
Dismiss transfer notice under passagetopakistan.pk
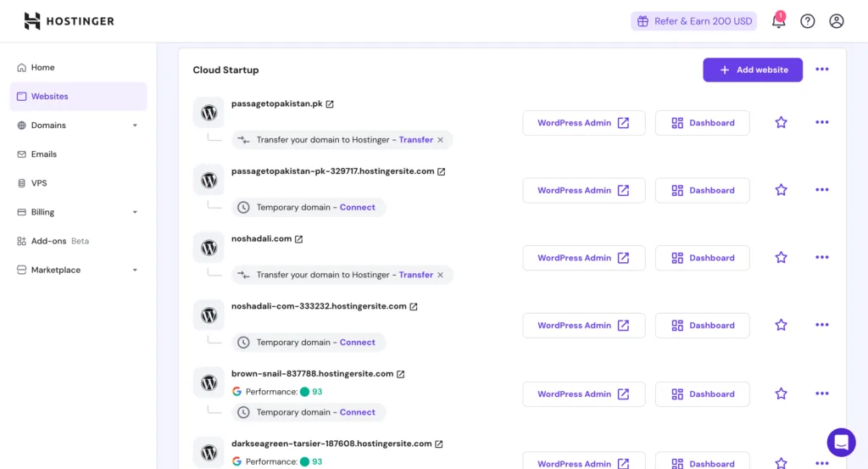440,140
